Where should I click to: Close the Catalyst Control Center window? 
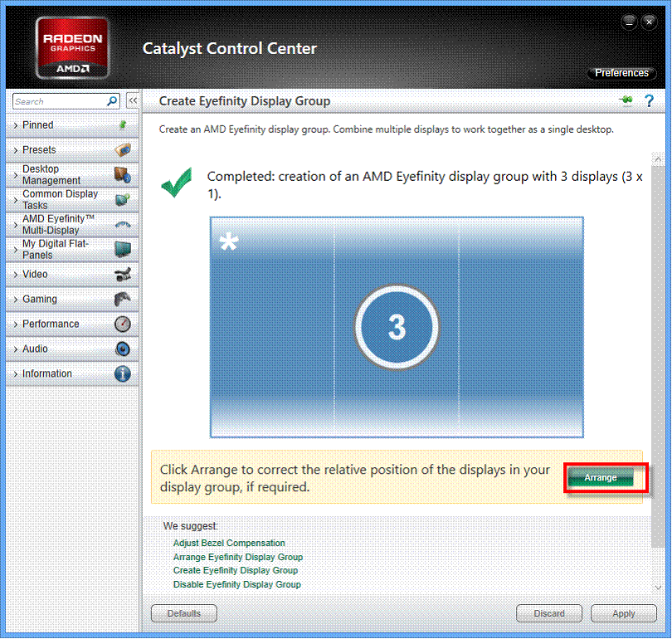pyautogui.click(x=650, y=22)
